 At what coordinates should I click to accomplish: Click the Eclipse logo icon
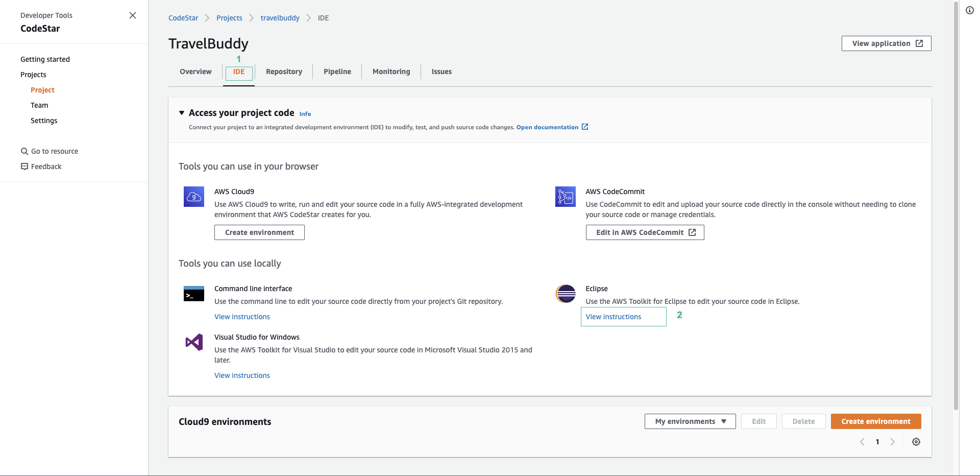[x=566, y=294]
